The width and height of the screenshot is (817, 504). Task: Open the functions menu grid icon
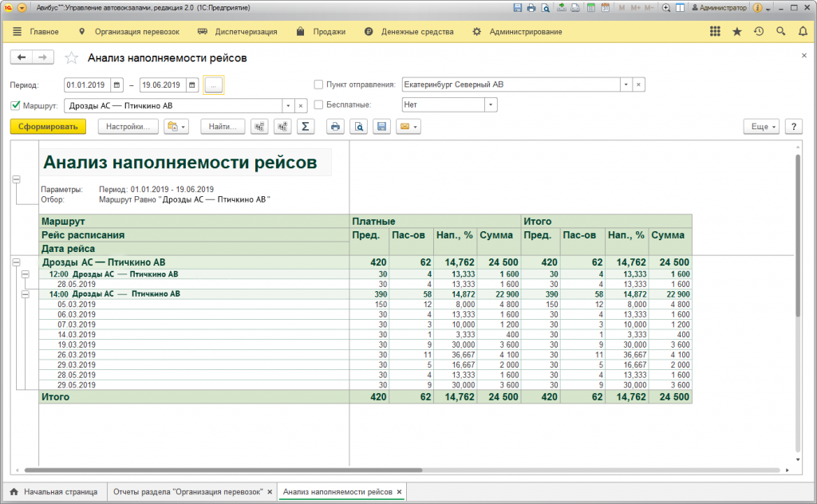pyautogui.click(x=715, y=32)
